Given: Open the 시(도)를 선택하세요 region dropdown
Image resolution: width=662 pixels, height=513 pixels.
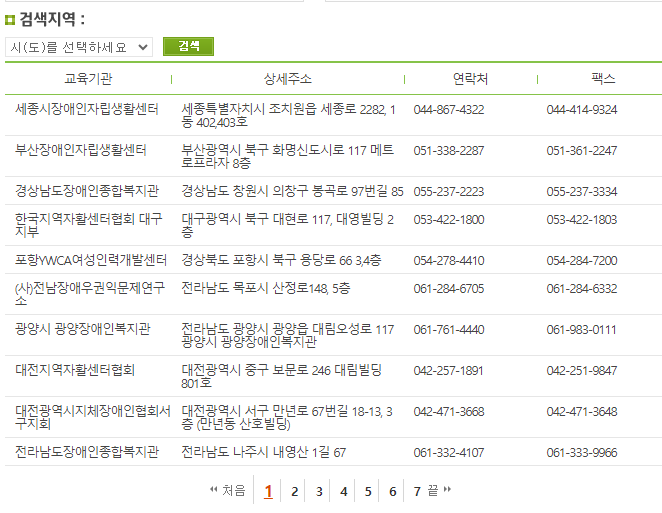Looking at the screenshot, I should (x=79, y=47).
